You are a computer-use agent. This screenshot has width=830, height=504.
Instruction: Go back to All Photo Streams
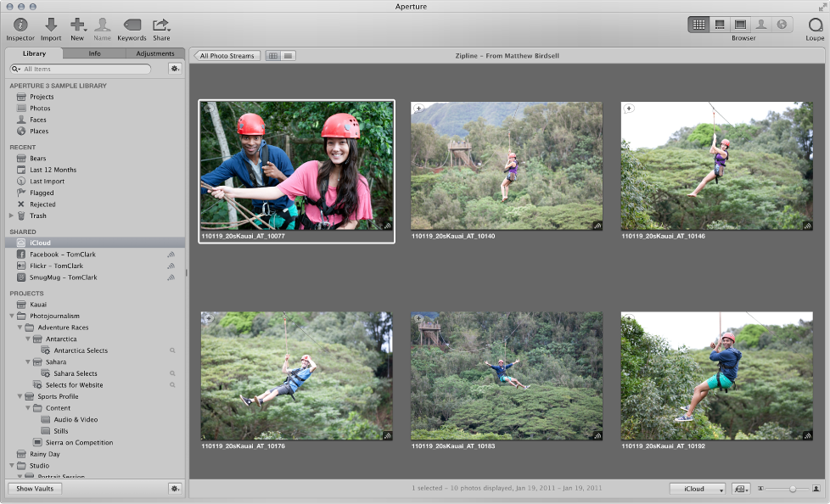[227, 56]
